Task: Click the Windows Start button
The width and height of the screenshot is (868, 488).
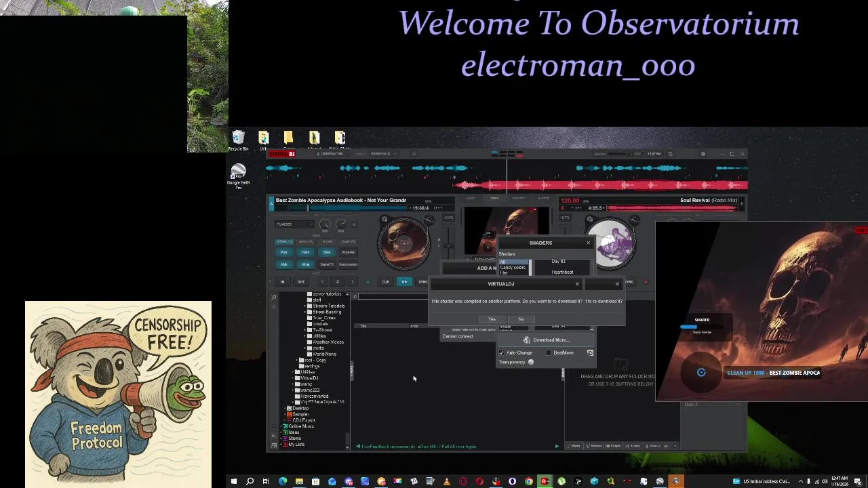Action: [x=233, y=481]
